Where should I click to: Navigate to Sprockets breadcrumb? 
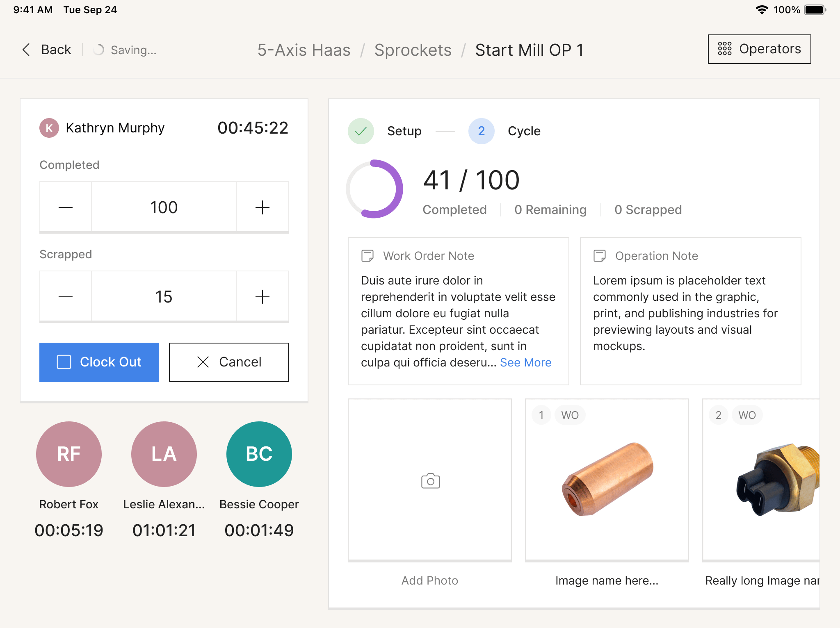413,50
